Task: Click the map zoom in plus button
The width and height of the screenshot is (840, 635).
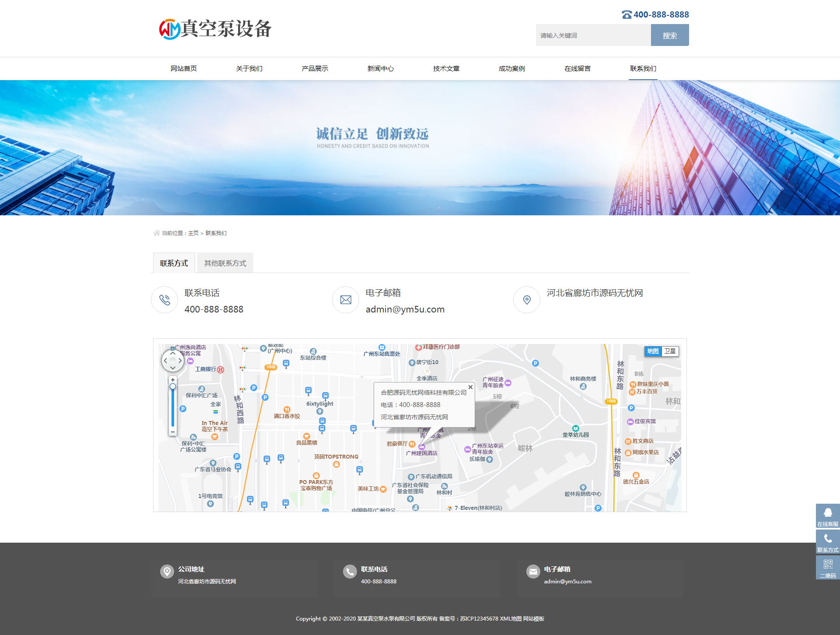Action: 173,380
